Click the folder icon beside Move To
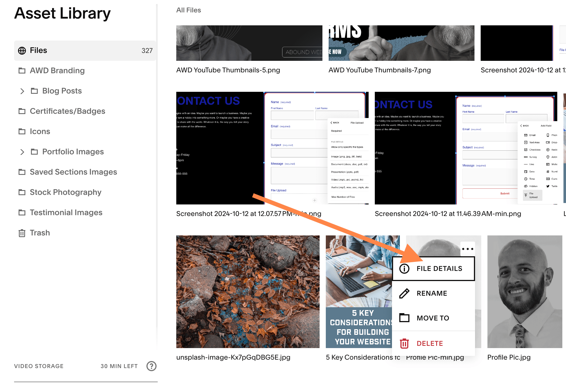The image size is (566, 392). (404, 318)
